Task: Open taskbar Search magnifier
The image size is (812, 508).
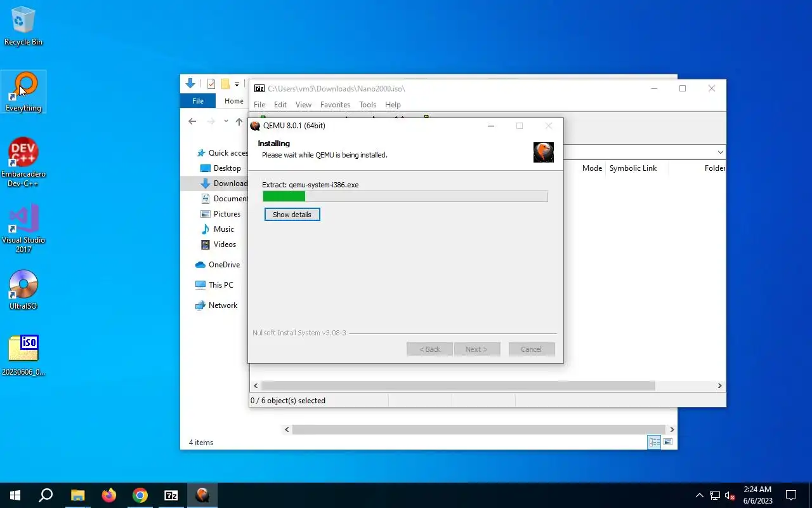Action: (x=46, y=495)
